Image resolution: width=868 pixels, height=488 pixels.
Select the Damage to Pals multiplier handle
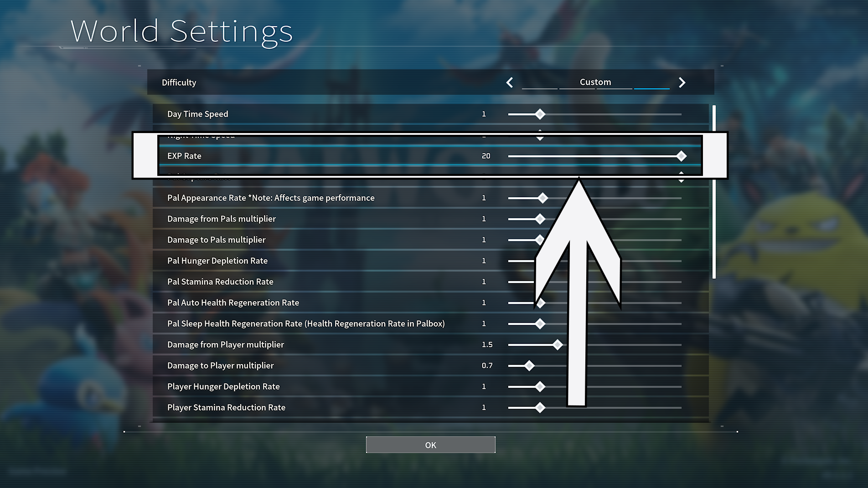pos(540,240)
